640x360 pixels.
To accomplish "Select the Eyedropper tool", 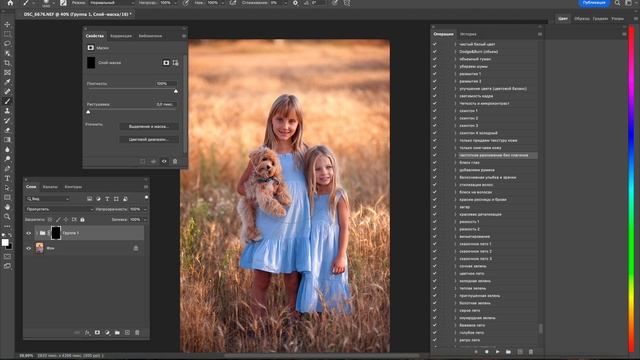I will pos(7,82).
